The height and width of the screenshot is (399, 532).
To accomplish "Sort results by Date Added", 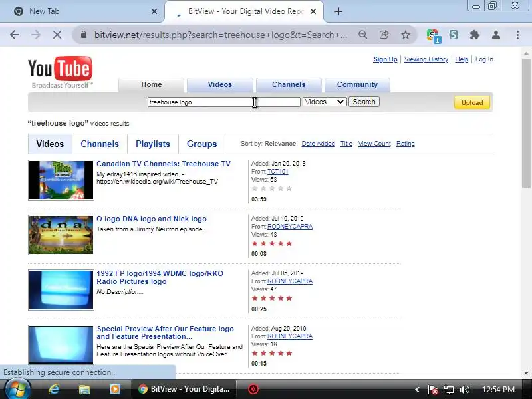I will (319, 144).
